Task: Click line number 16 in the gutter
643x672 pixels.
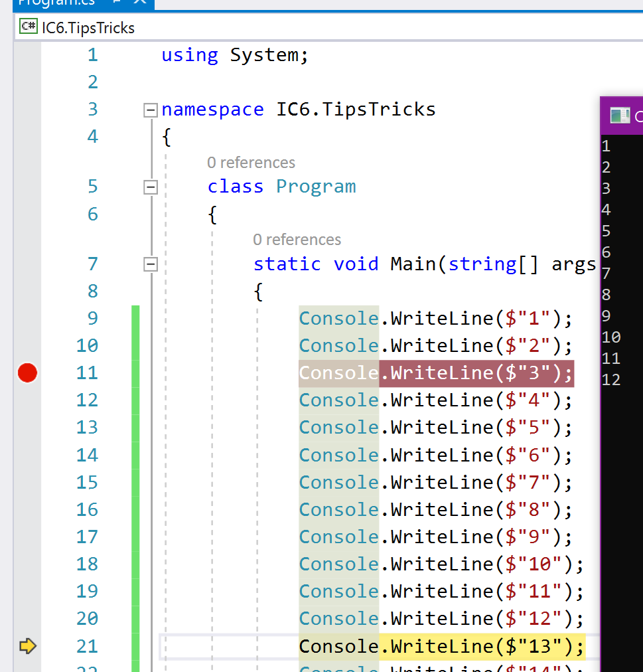Action: (87, 510)
